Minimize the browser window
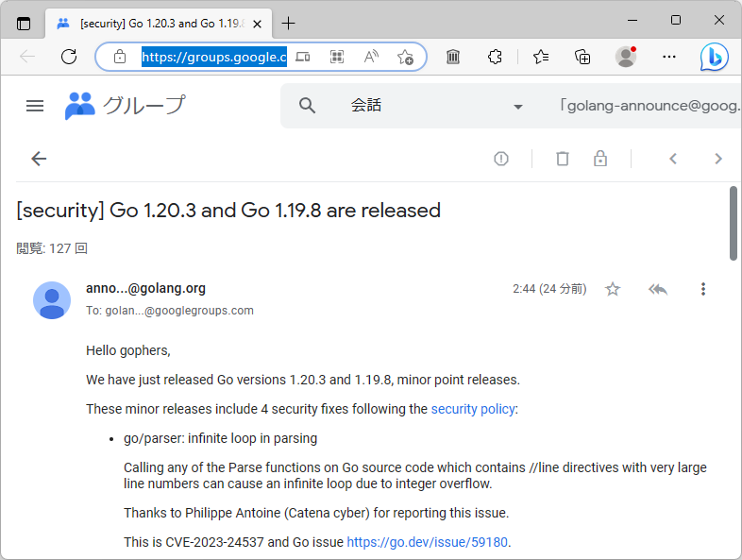 pos(632,21)
